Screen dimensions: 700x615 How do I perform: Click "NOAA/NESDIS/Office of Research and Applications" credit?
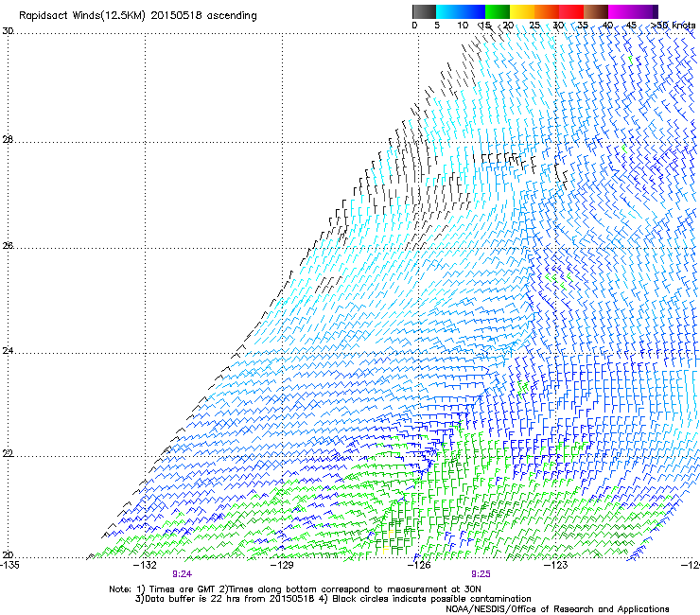pos(557,609)
